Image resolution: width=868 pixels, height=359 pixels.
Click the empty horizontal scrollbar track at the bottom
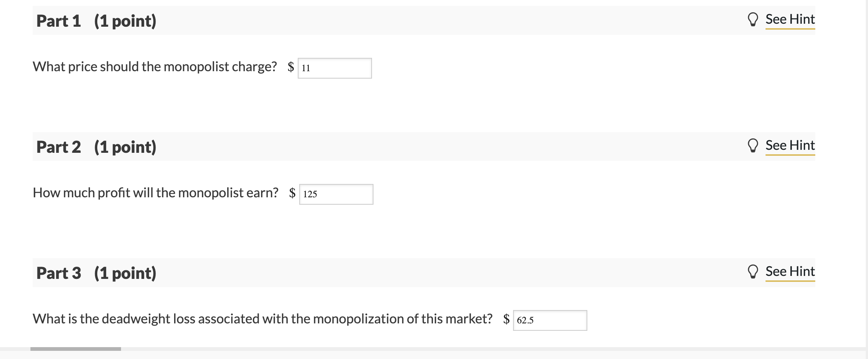[494, 349]
